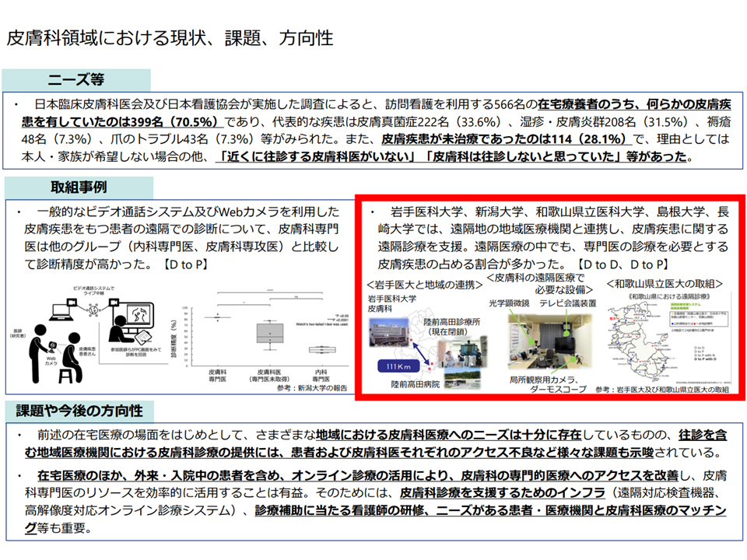747x560 pixels.
Task: Click the diagnostic accuracy box plot chart
Action: (x=265, y=333)
